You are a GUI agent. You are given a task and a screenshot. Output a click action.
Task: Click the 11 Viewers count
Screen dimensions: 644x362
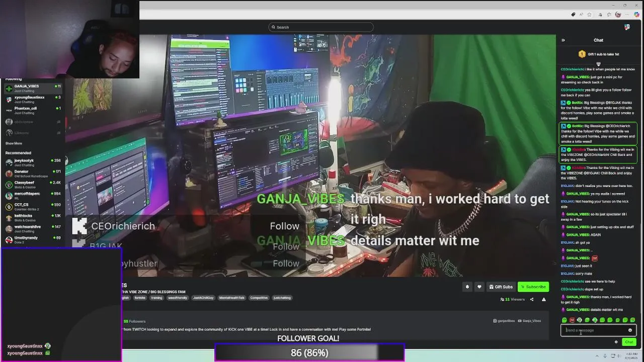(513, 300)
